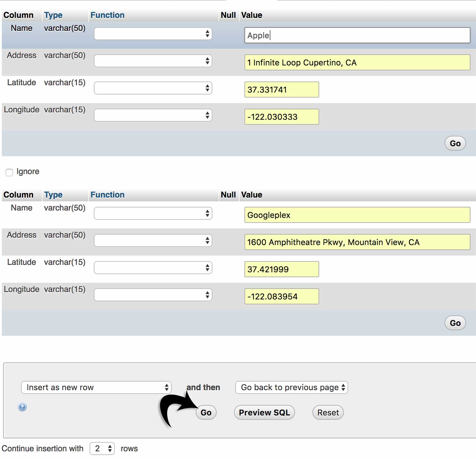476x459 pixels.
Task: Open Function dropdown for second Address row
Action: (153, 240)
